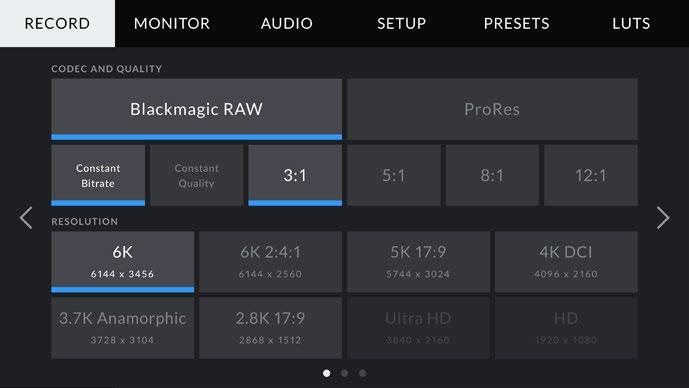Viewport: 689px width, 388px height.
Task: Select Blackmagic RAW codec
Action: coord(196,109)
